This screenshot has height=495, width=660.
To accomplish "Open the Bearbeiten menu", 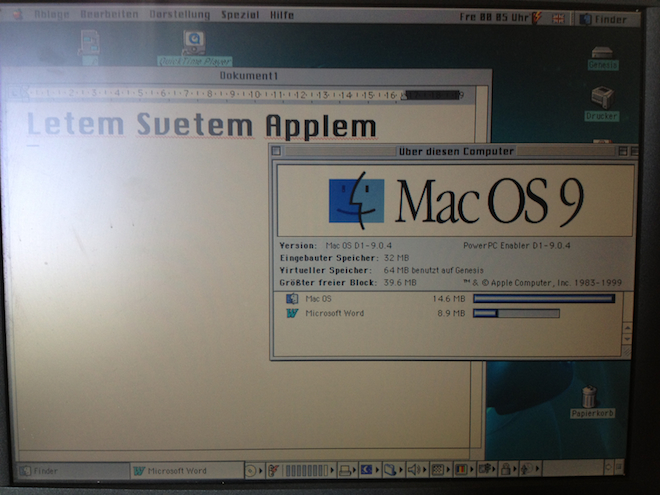I will click(x=109, y=15).
